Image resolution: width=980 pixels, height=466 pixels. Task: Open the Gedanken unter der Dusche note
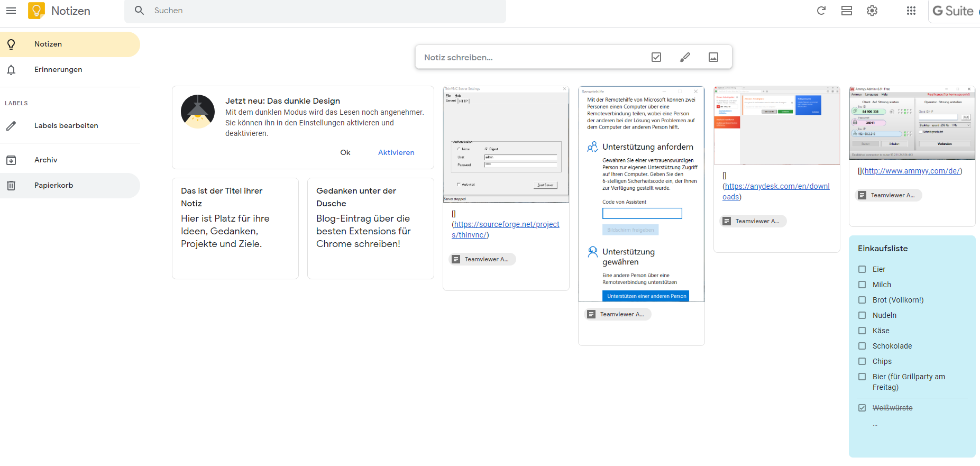pyautogui.click(x=371, y=229)
